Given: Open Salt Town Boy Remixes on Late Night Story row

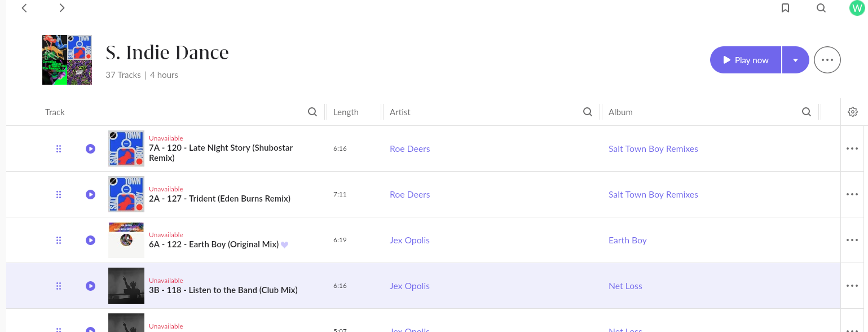Looking at the screenshot, I should tap(653, 148).
